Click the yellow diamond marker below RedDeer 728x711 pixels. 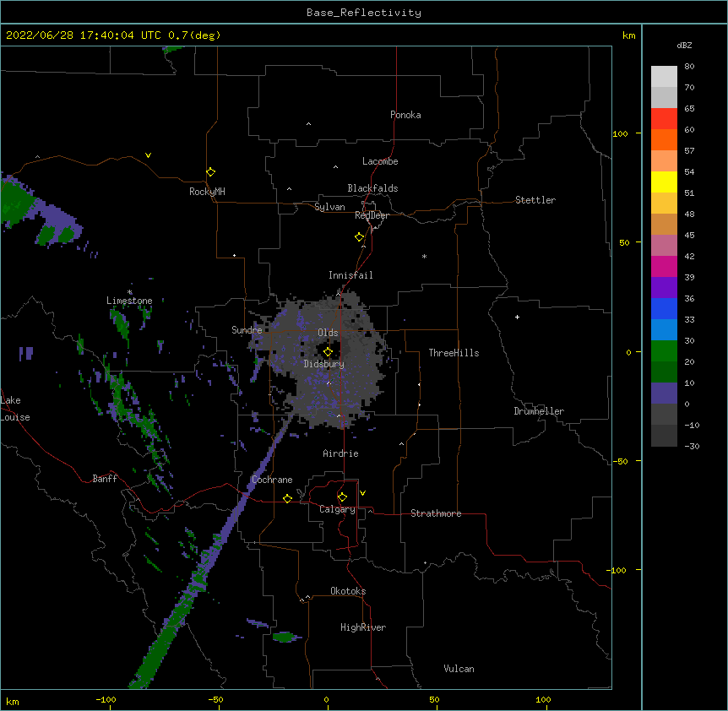359,237
